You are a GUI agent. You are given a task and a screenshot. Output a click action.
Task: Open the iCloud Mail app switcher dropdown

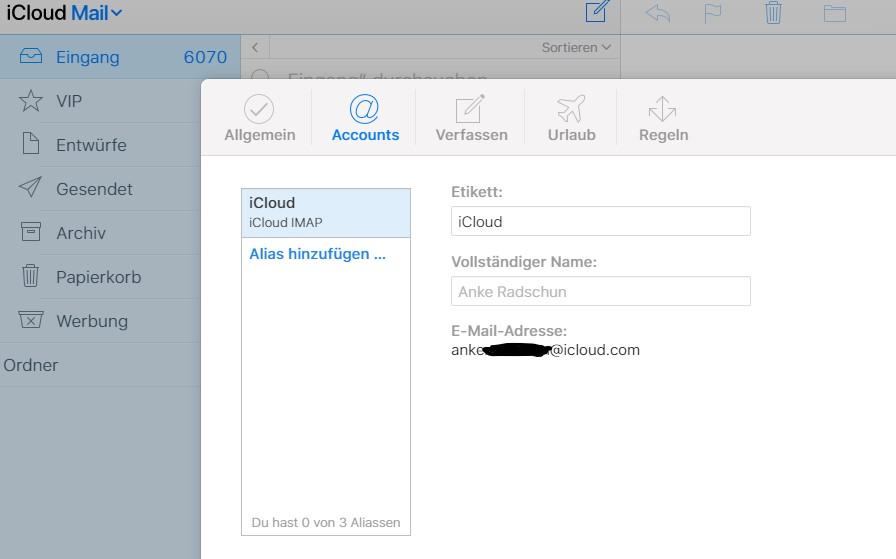point(64,13)
